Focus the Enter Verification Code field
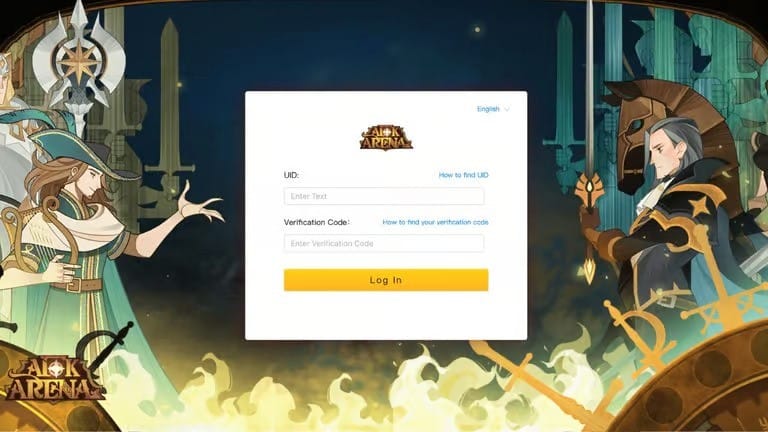 [x=384, y=243]
